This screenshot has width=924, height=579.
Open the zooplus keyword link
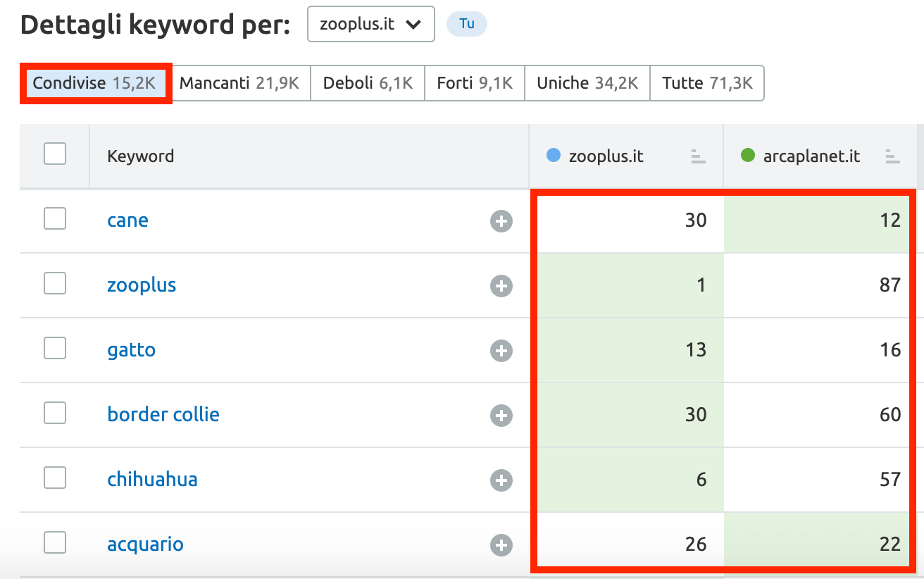[142, 285]
